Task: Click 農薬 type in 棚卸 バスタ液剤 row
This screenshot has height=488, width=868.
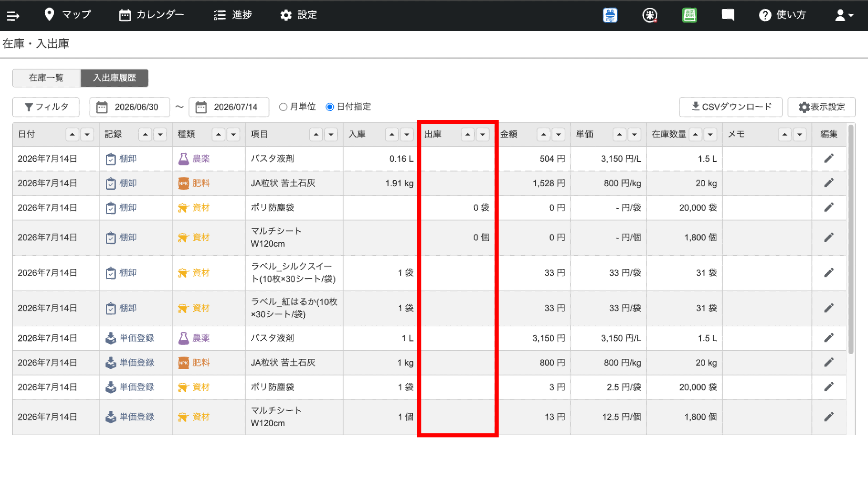Action: 194,159
